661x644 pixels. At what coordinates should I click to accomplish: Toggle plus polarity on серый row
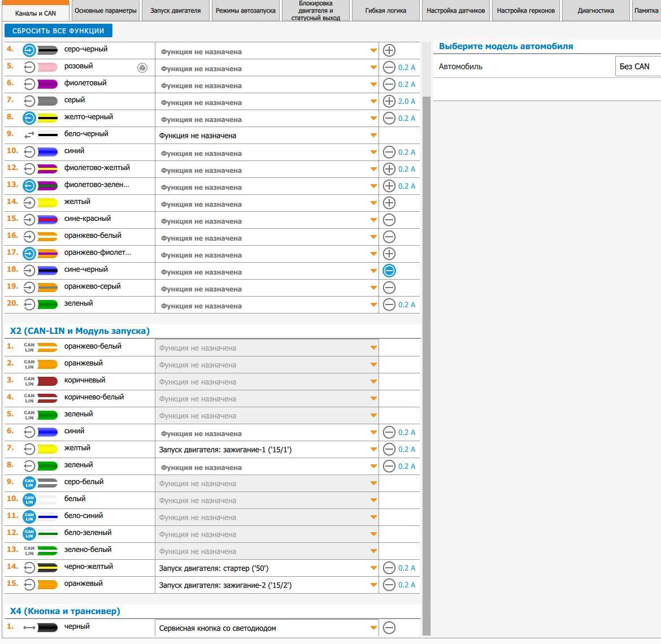click(389, 101)
